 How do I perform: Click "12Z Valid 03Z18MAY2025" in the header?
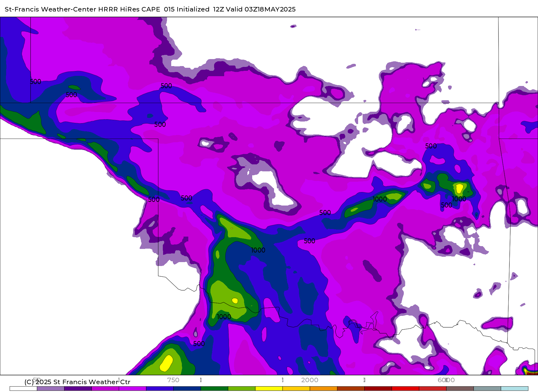coord(254,9)
